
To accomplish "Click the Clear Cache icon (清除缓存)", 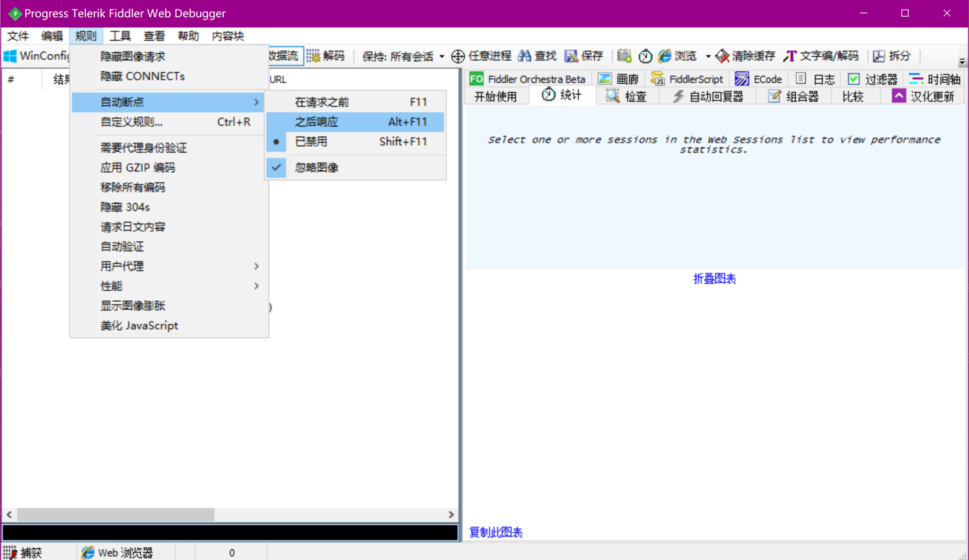I will (722, 56).
